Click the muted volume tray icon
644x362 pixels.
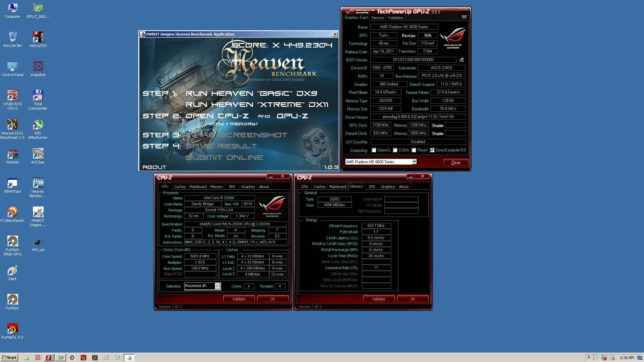click(x=612, y=358)
